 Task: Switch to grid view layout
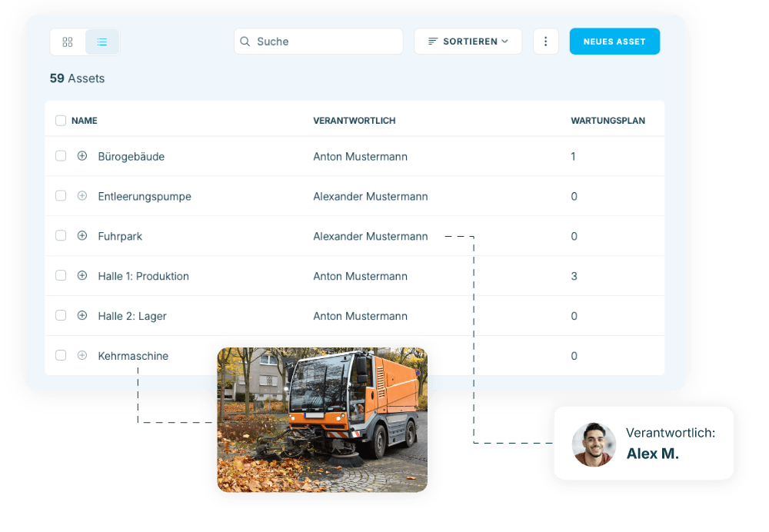68,42
